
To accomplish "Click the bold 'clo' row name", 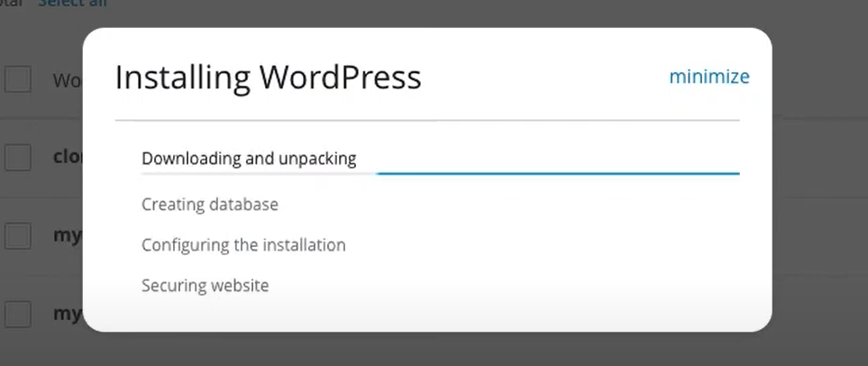I will point(69,158).
